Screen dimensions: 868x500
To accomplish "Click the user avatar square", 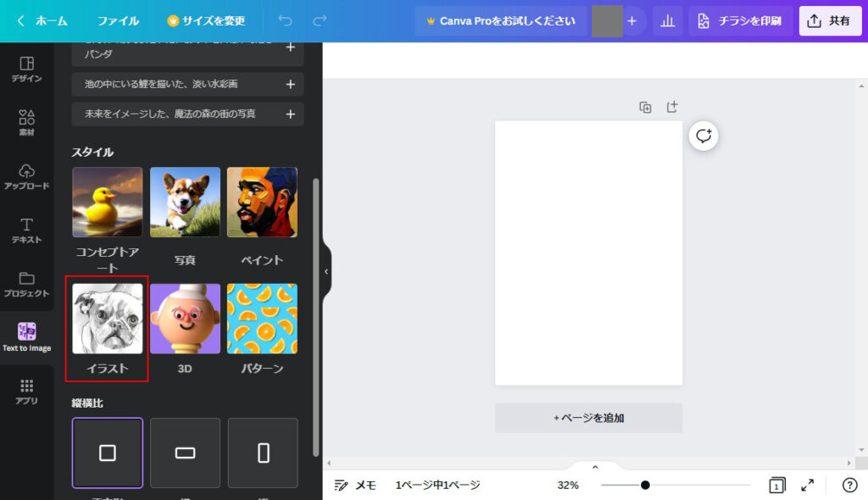I will [607, 21].
